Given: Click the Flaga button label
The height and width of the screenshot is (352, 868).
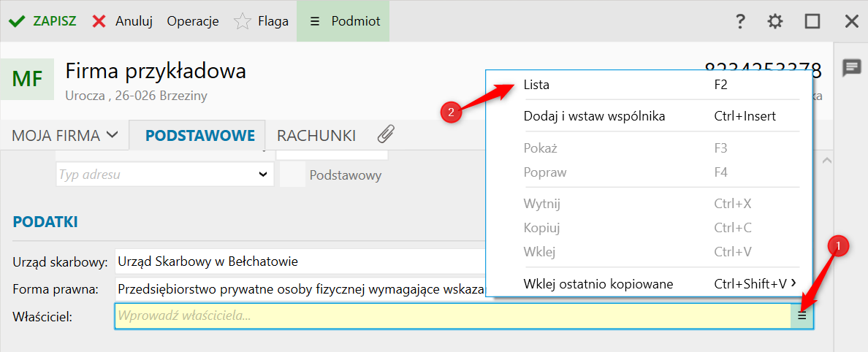Looking at the screenshot, I should pos(273,22).
